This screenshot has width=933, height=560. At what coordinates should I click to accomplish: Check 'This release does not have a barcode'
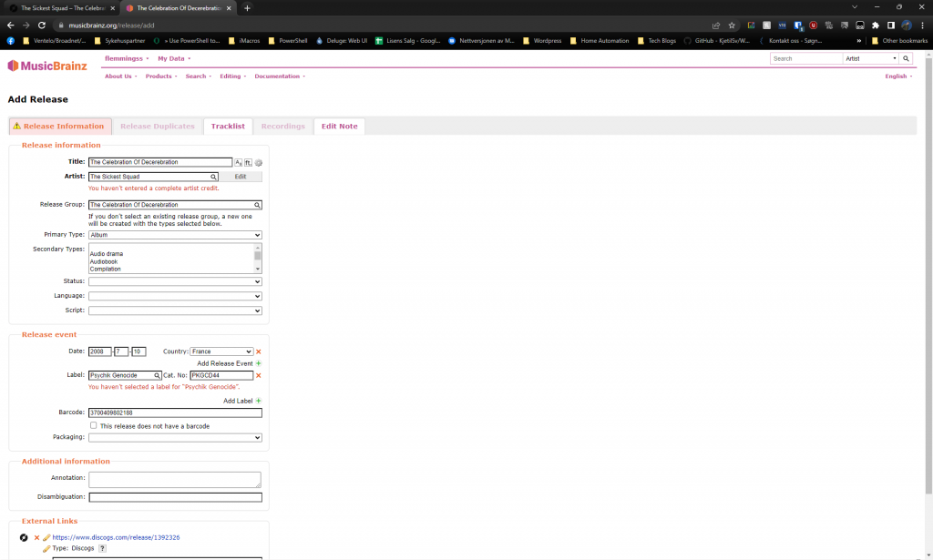pos(94,425)
